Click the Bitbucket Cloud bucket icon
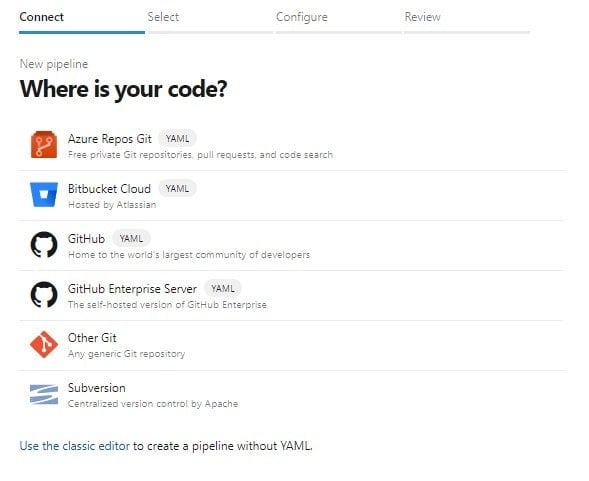 44,195
